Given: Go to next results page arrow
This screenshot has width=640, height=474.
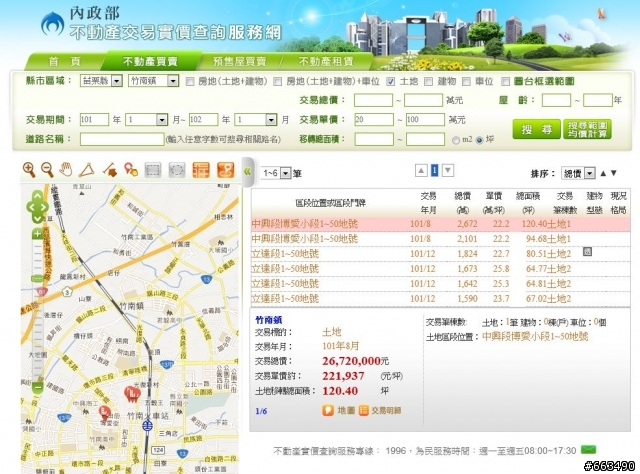Looking at the screenshot, I should pos(448,170).
